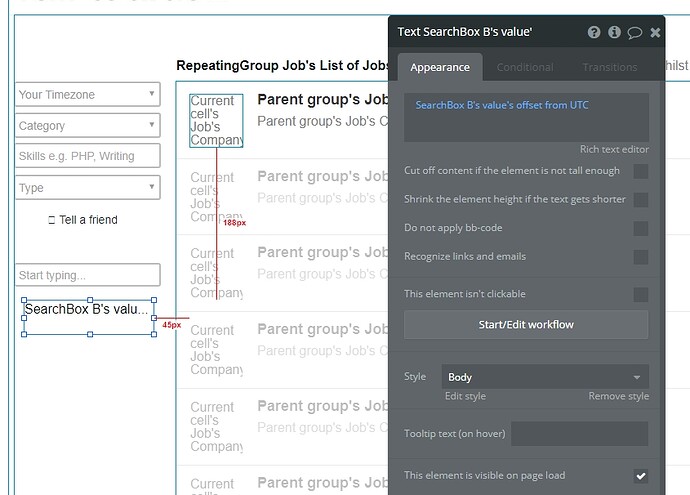
Task: Click the Tooltip text input field
Action: (x=580, y=434)
